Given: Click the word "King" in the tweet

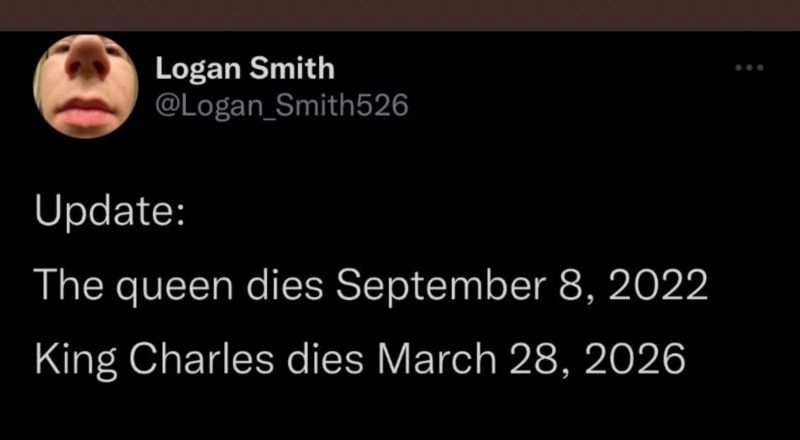Looking at the screenshot, I should [72, 357].
